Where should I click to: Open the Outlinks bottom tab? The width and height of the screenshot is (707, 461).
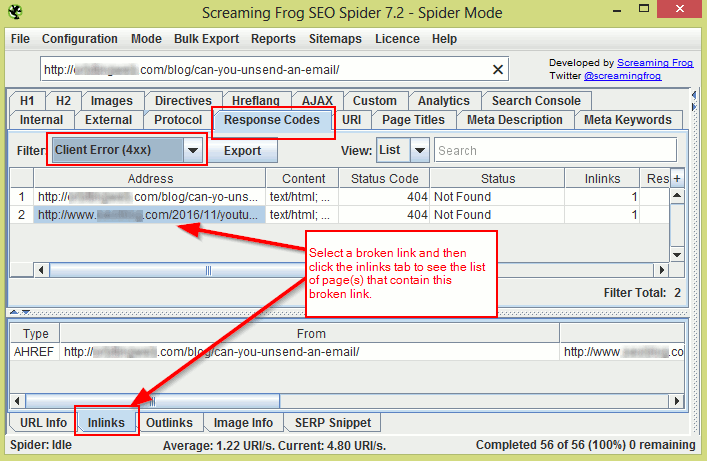click(x=169, y=423)
